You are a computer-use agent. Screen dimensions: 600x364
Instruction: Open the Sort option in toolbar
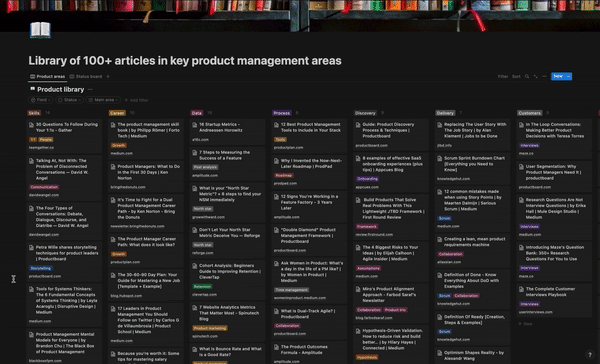(516, 77)
